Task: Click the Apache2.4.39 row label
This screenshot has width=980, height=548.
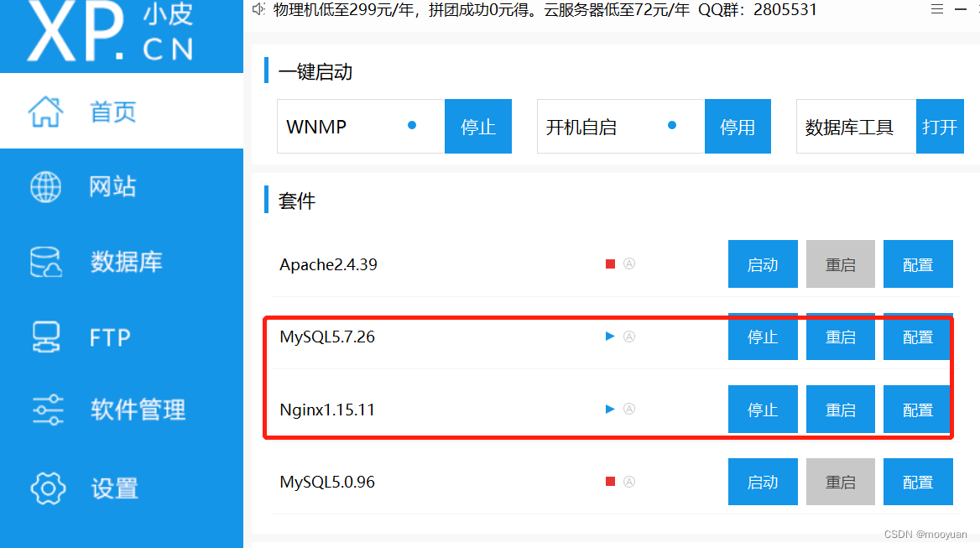Action: tap(328, 265)
